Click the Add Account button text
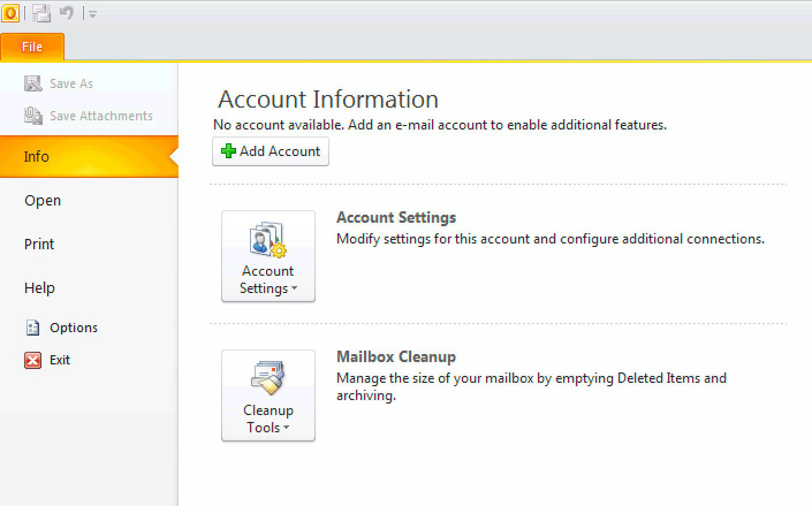 [x=280, y=151]
